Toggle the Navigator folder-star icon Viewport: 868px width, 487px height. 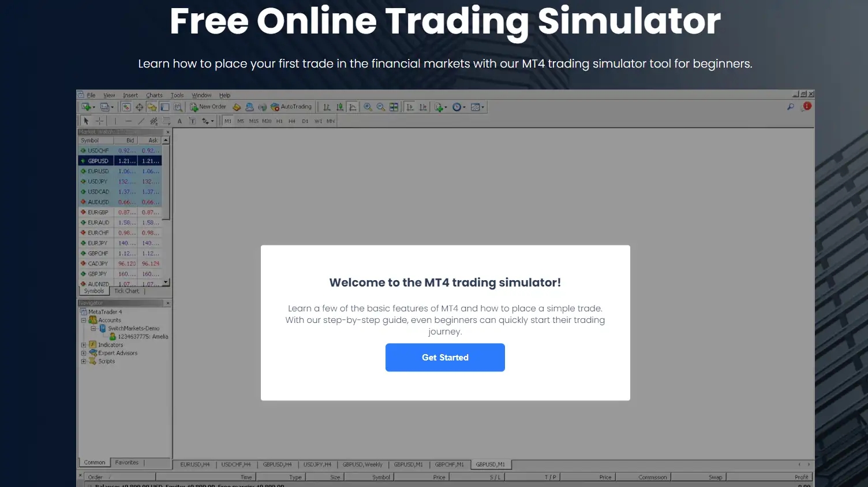[152, 107]
